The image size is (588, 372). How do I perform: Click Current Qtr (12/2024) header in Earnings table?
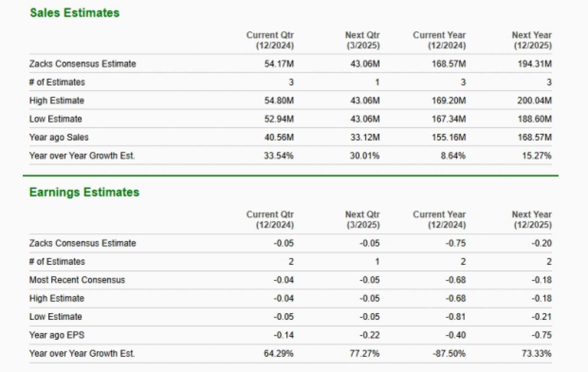click(270, 220)
